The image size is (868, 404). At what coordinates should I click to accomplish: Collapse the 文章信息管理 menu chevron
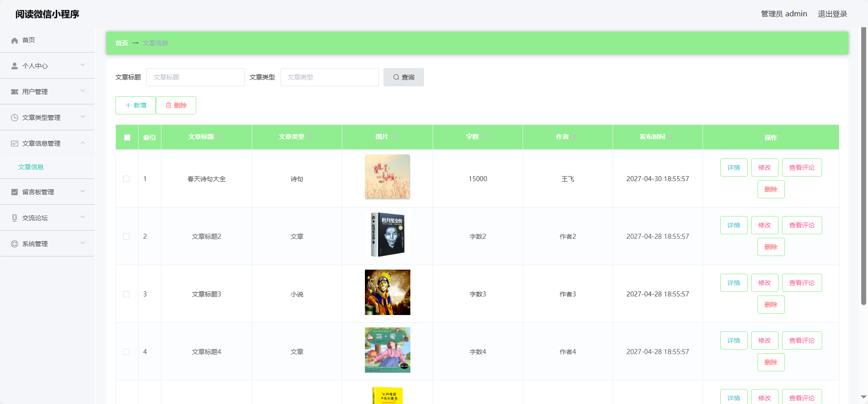tap(83, 143)
